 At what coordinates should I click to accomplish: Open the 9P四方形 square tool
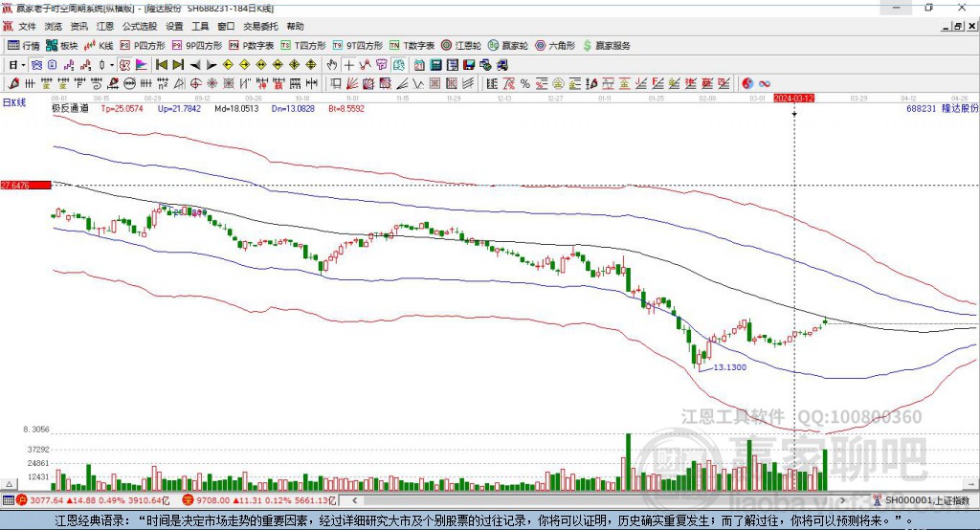[197, 45]
